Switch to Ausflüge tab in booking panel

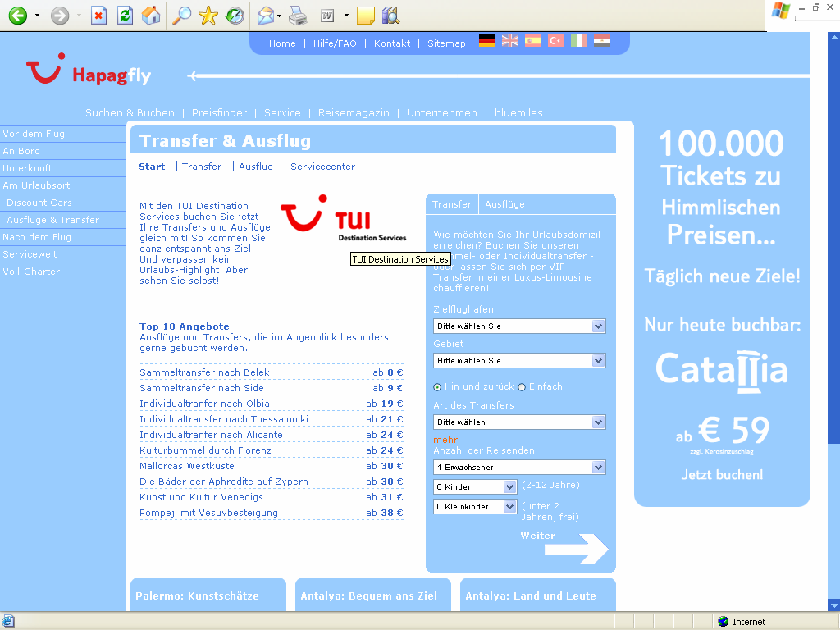(504, 204)
